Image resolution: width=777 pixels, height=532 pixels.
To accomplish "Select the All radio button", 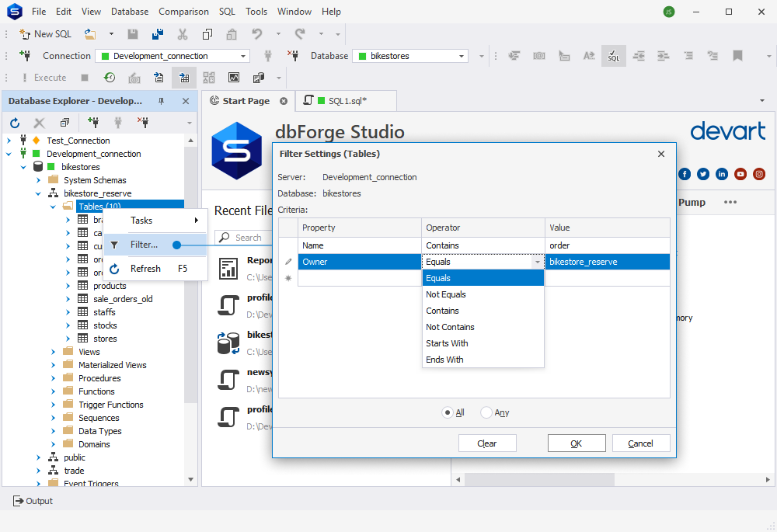I will pyautogui.click(x=448, y=412).
